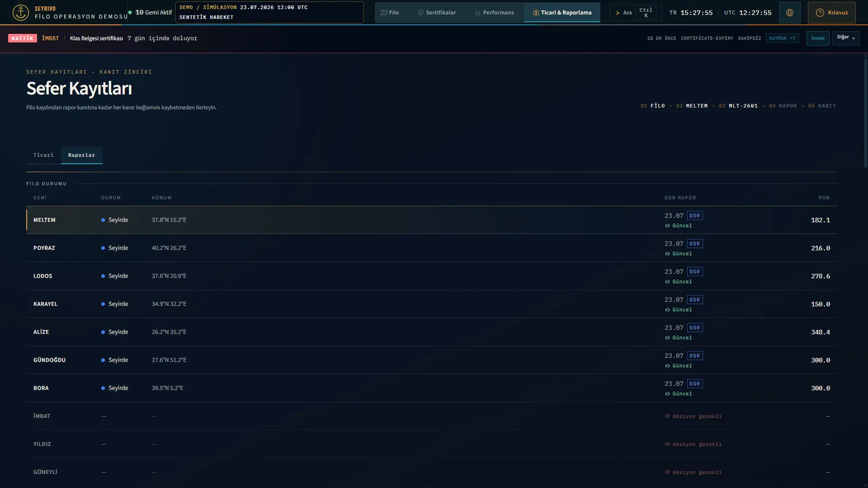
Task: Select the GÜNDOĞDU ship name
Action: (x=49, y=360)
